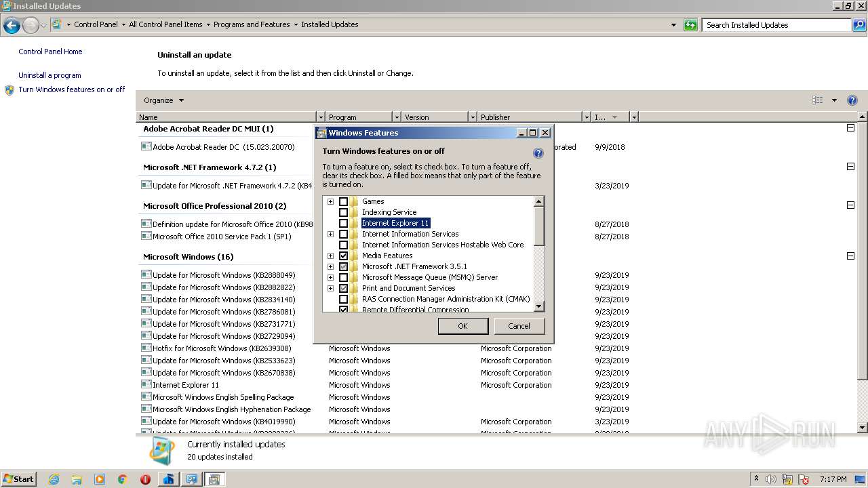The height and width of the screenshot is (488, 868).
Task: Open Name column filter dropdown
Action: click(321, 117)
